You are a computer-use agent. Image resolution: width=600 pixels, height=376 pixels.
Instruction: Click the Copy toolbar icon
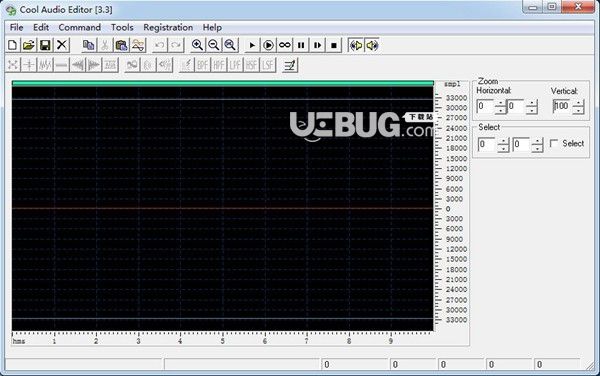click(x=88, y=45)
